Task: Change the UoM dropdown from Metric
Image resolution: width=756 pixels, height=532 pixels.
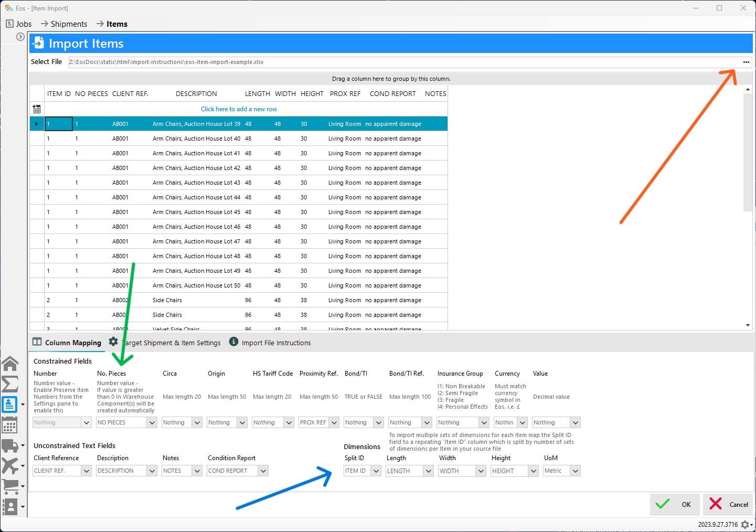Action: [574, 471]
